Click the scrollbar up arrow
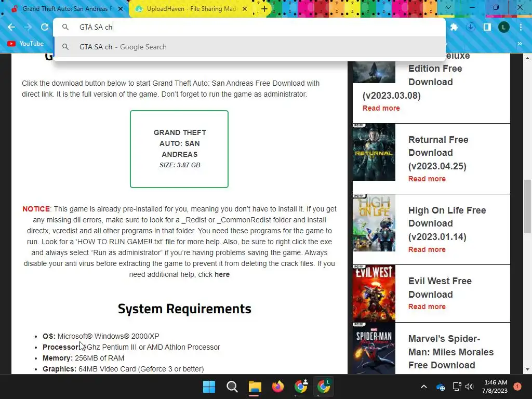This screenshot has height=399, width=532. click(x=527, y=58)
